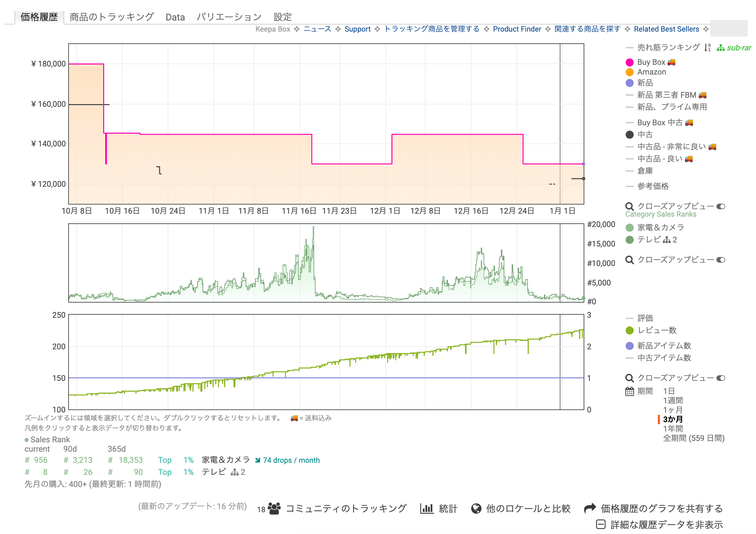This screenshot has height=534, width=756.
Task: Toggle close-up view for review count chart
Action: [x=721, y=378]
